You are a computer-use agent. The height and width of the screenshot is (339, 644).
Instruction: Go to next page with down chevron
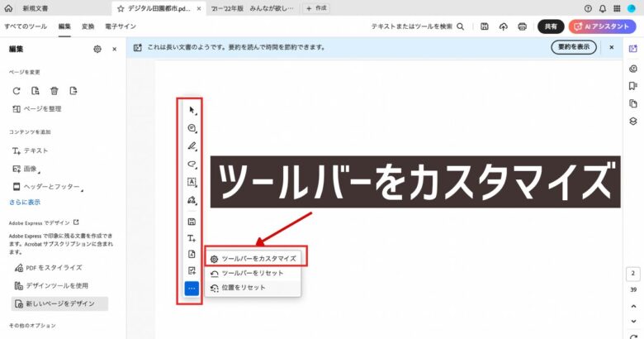coord(633,322)
